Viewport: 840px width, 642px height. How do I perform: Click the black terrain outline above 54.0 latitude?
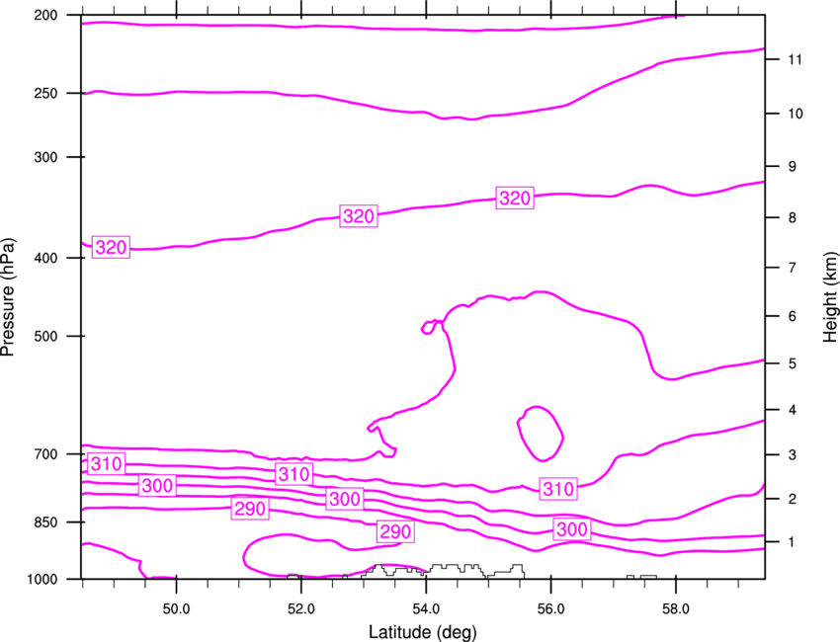pyautogui.click(x=443, y=571)
